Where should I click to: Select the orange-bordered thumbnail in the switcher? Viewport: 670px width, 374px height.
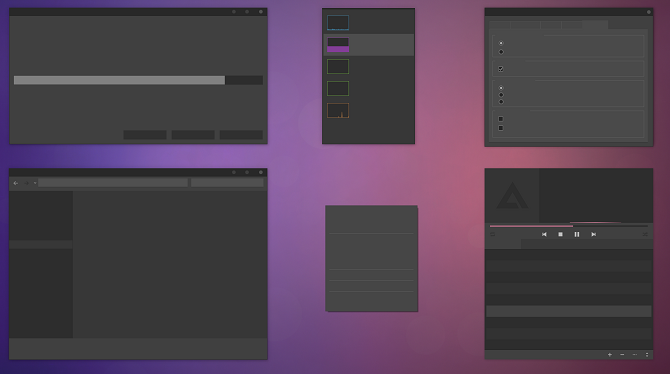[338, 111]
